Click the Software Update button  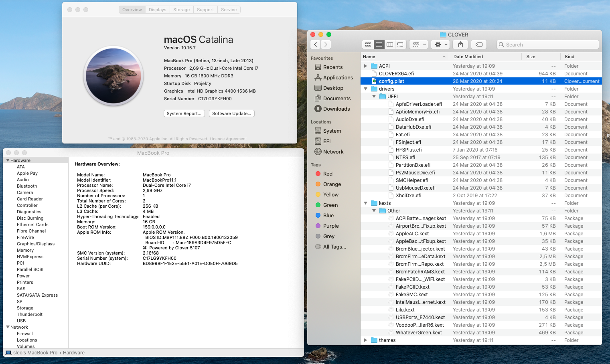(232, 113)
